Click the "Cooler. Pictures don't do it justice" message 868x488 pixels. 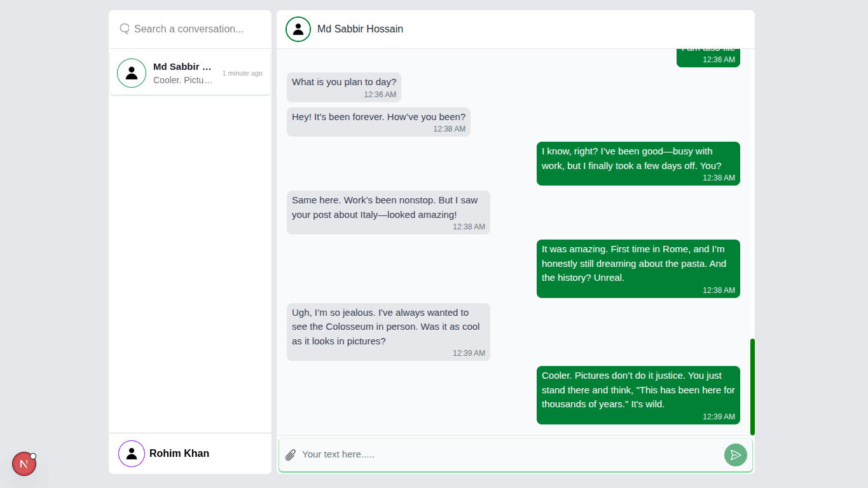pos(638,395)
